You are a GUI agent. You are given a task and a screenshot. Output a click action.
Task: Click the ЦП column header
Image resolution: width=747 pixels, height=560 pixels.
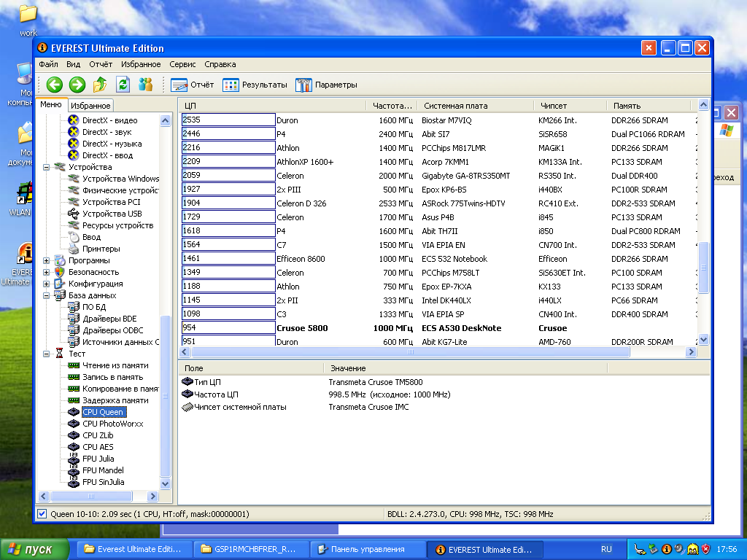point(274,106)
